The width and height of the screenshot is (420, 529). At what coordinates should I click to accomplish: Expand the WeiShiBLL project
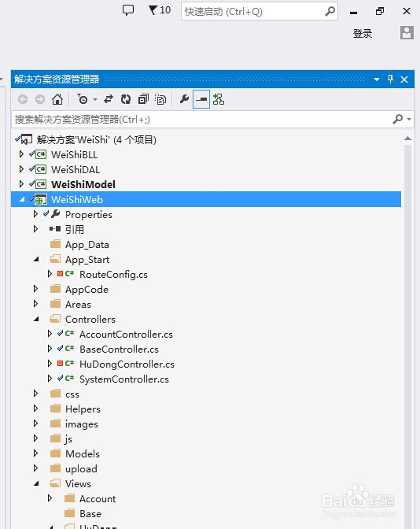tap(21, 154)
